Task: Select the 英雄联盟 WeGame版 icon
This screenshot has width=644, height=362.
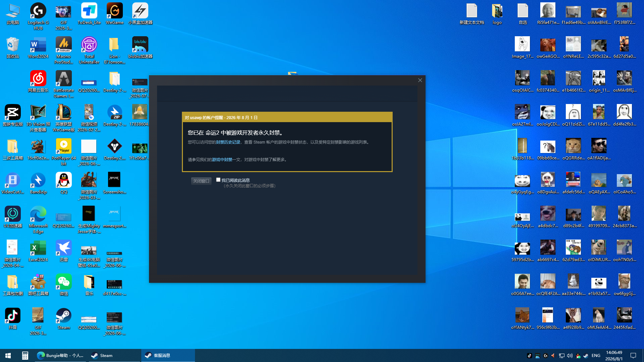Action: coord(64,118)
